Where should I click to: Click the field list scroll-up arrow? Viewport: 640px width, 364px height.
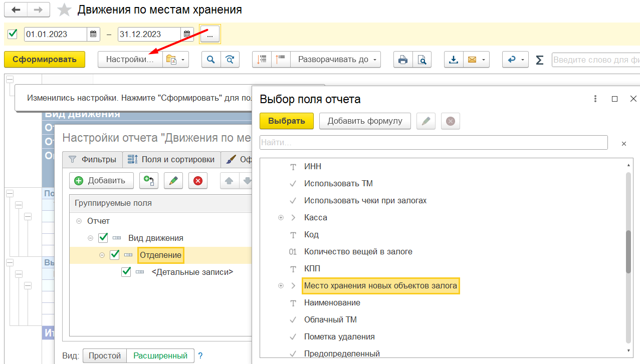coord(628,165)
